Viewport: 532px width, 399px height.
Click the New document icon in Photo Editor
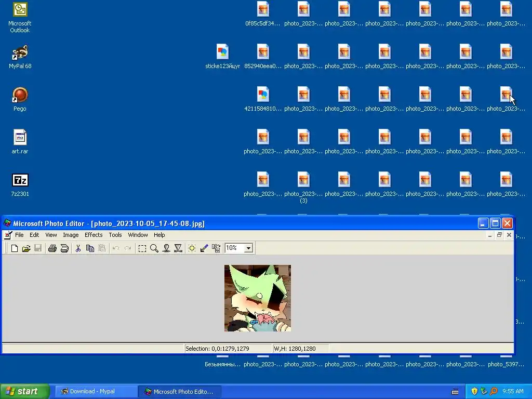(14, 248)
